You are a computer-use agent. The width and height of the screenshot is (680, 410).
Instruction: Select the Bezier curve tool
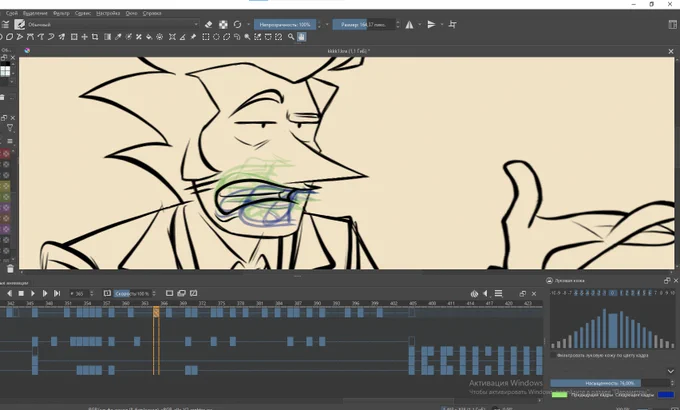[x=30, y=37]
